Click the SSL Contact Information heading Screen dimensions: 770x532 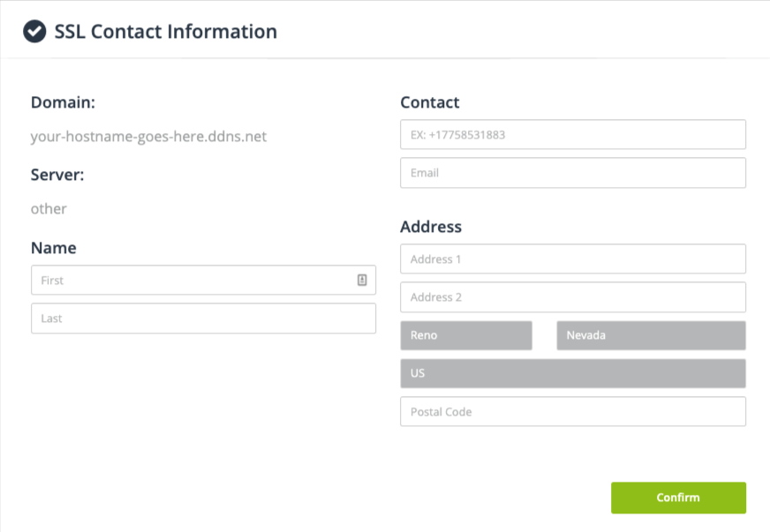click(165, 32)
